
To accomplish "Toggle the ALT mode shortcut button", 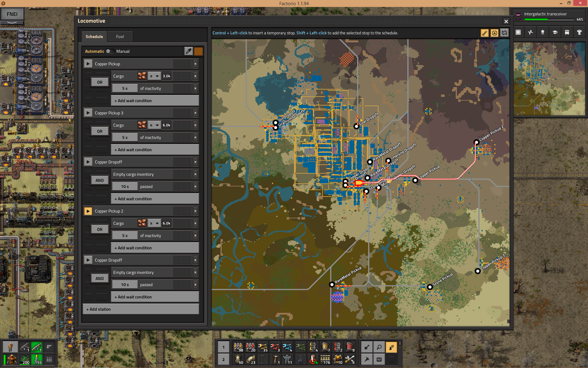I will tap(379, 359).
